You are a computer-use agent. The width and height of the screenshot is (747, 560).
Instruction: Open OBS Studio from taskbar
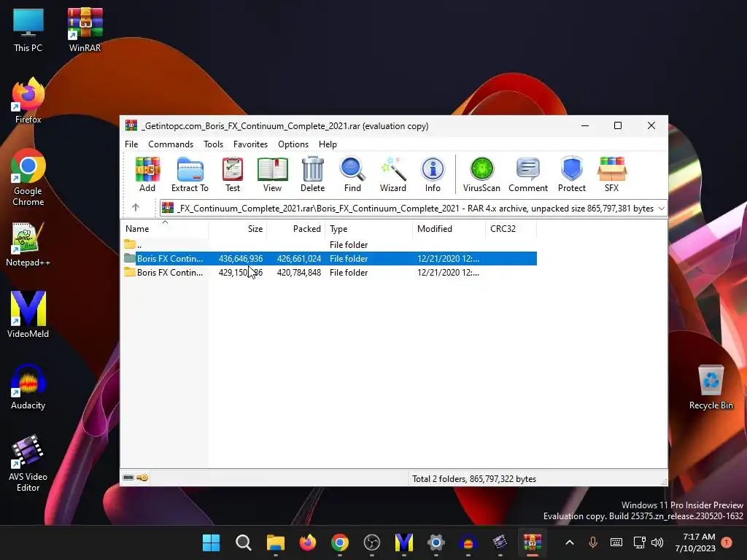(x=371, y=542)
